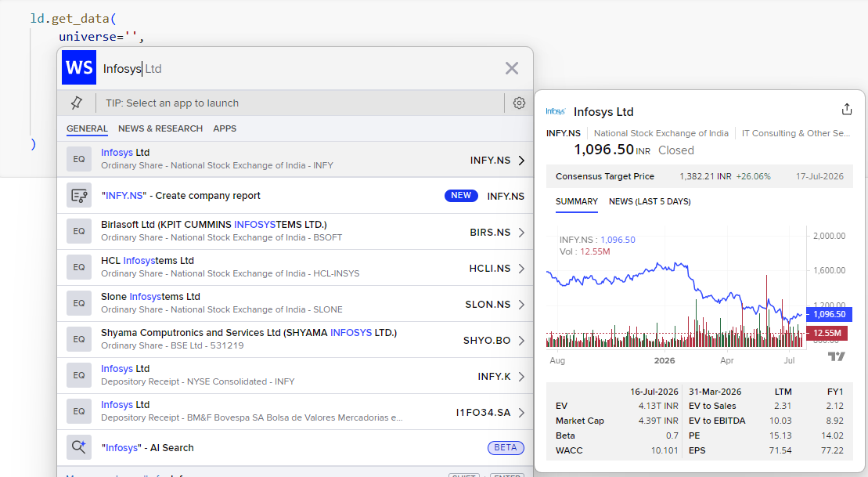Select the SUMMARY tab in preview
The image size is (868, 477).
point(577,201)
